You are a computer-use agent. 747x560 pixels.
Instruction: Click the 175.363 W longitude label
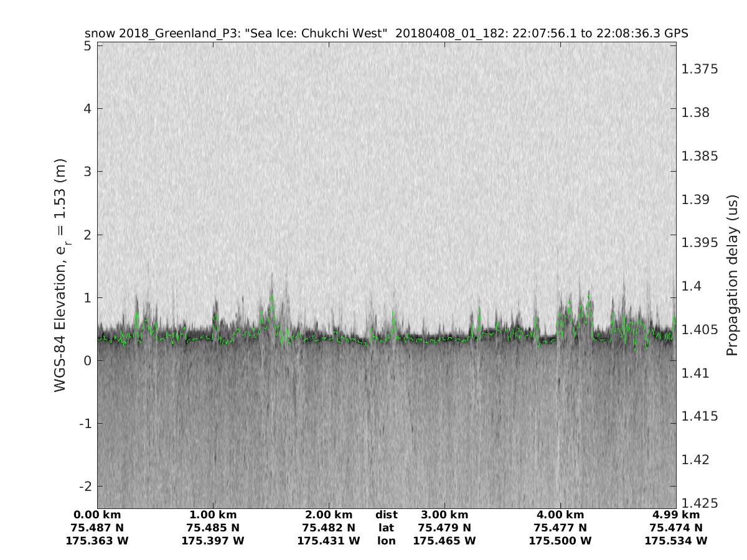point(97,541)
